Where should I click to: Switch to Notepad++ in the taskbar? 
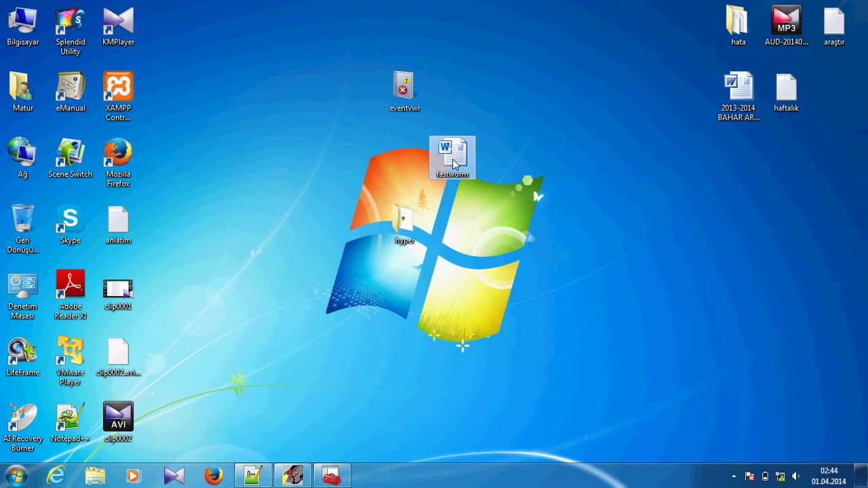253,476
